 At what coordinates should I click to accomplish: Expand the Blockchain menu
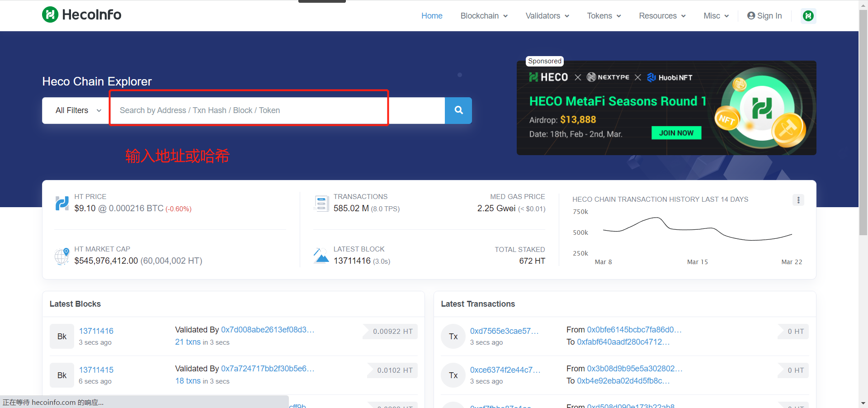pyautogui.click(x=484, y=16)
